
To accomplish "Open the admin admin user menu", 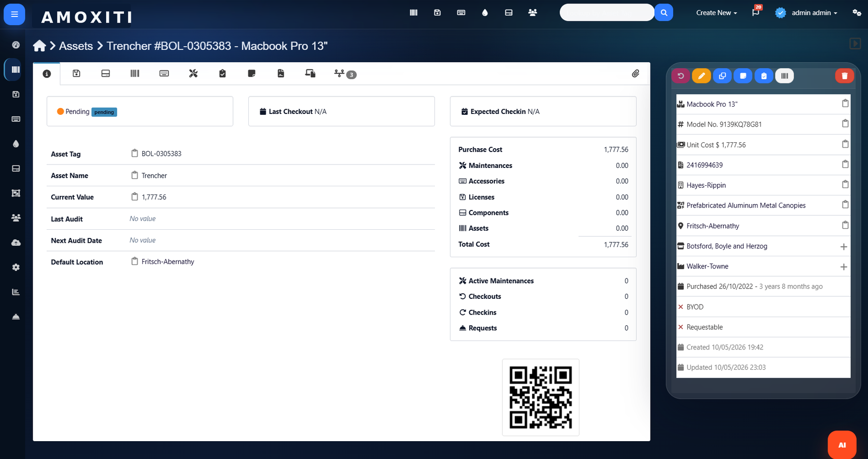I will pos(806,13).
